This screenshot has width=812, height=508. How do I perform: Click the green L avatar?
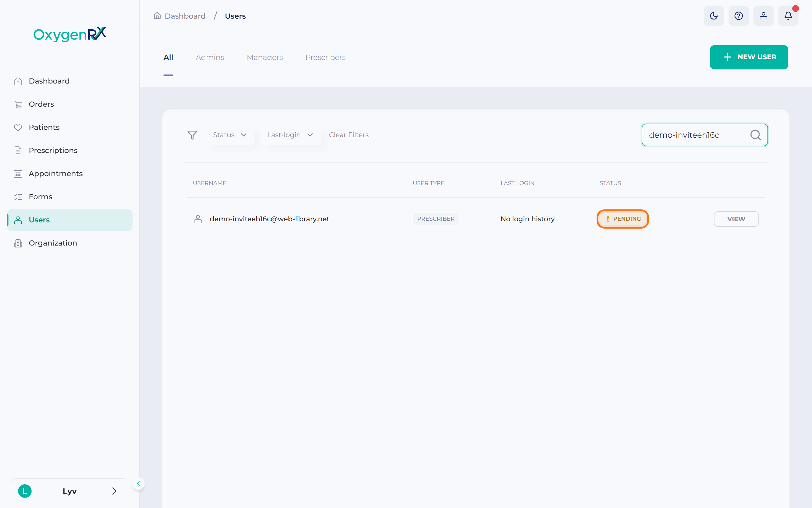[x=25, y=491]
